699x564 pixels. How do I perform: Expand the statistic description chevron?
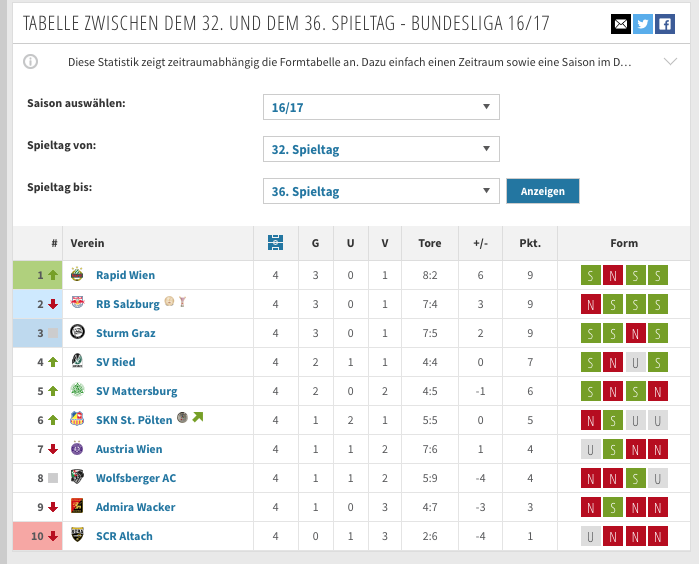coord(670,62)
